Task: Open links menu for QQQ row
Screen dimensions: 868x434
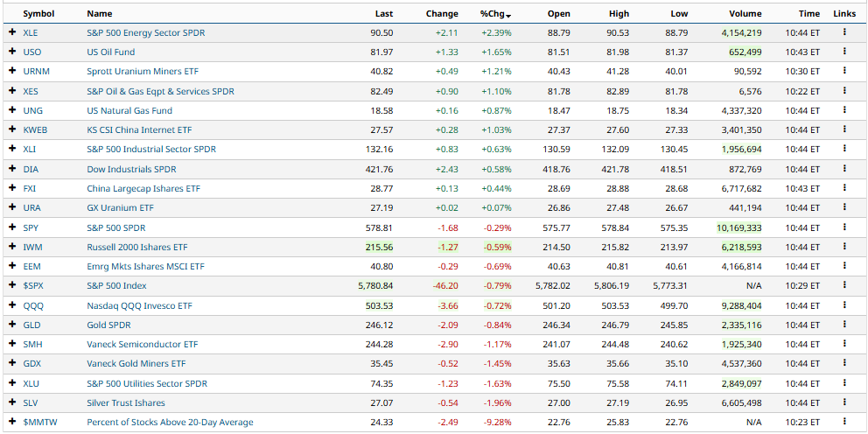Action: [844, 305]
